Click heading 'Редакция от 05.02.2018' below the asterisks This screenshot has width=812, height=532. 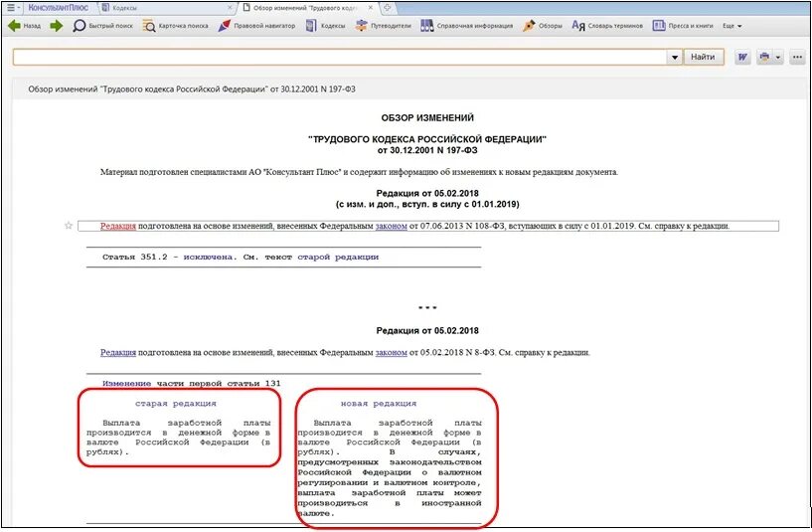[x=427, y=330]
